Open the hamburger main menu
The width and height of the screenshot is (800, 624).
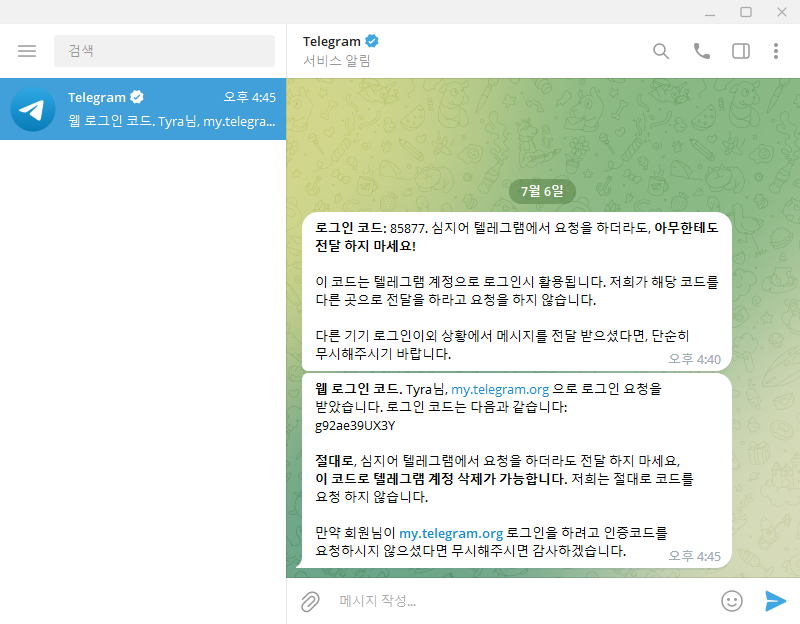pos(27,51)
